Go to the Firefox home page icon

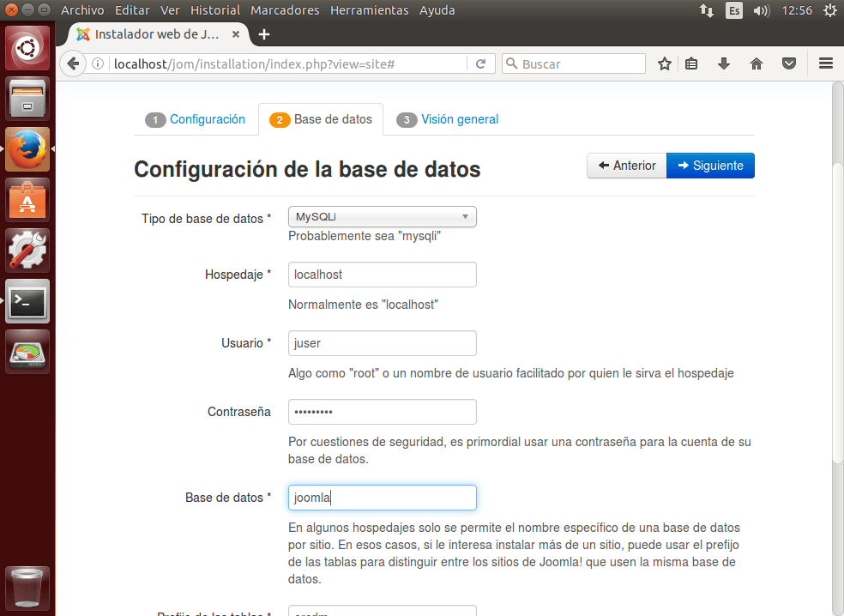757,64
